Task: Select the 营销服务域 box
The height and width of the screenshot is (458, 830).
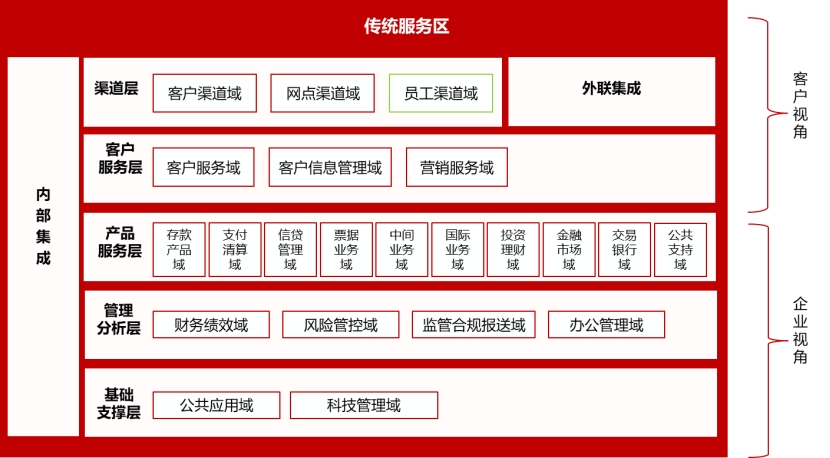Action: tap(457, 167)
